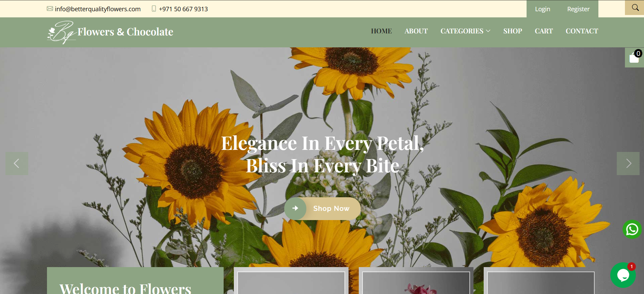Image resolution: width=644 pixels, height=294 pixels.
Task: Open the HOME menu item
Action: coord(381,31)
